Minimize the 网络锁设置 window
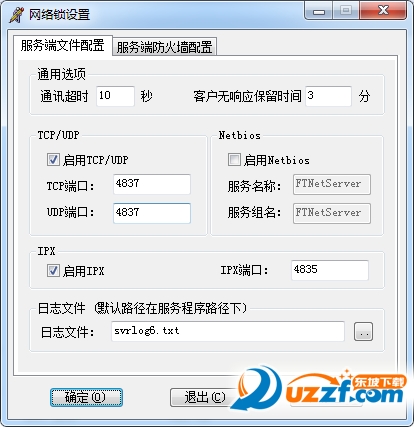 319,11
